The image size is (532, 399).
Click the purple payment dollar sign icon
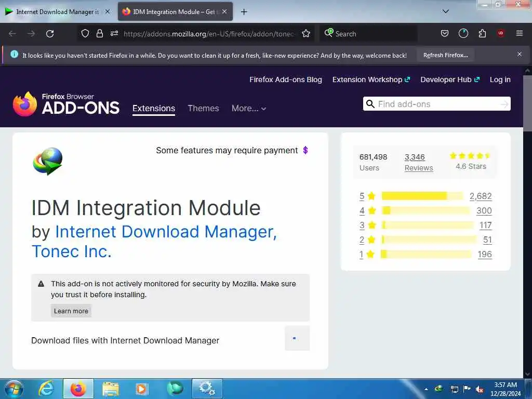point(305,150)
